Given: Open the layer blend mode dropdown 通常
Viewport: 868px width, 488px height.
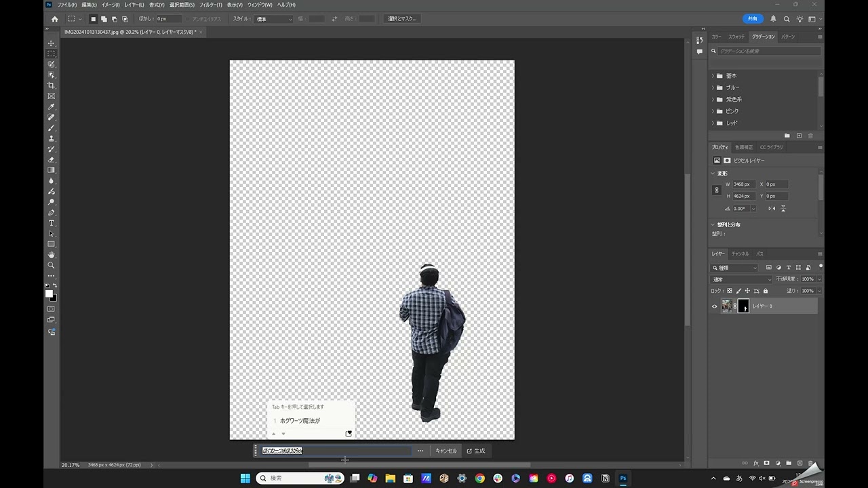Looking at the screenshot, I should point(742,279).
